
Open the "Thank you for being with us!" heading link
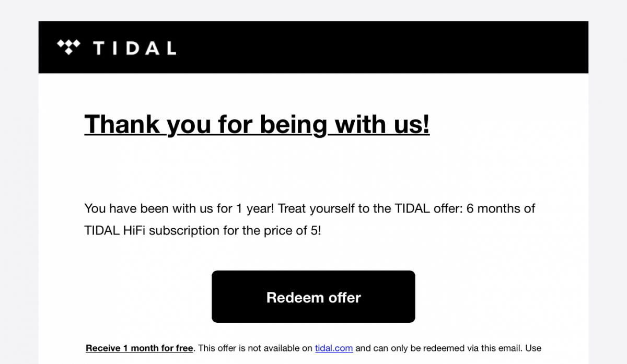click(257, 124)
